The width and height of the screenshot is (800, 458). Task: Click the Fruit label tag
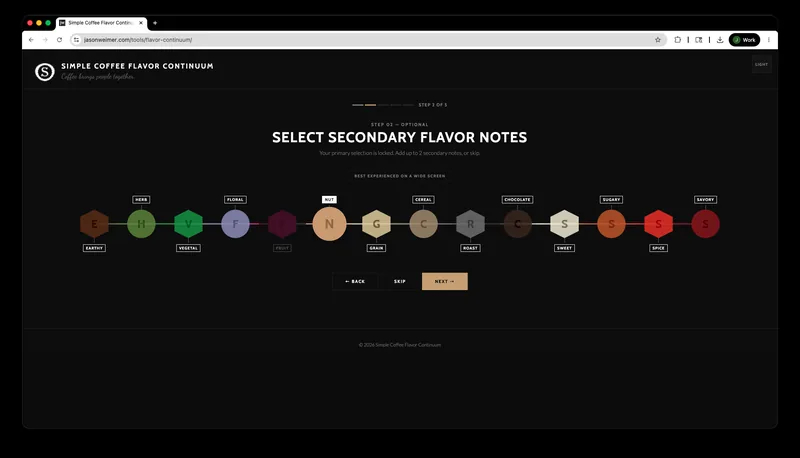point(282,248)
